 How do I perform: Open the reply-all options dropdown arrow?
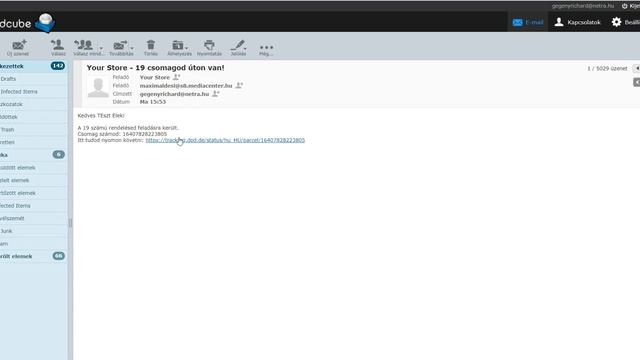coord(101,48)
